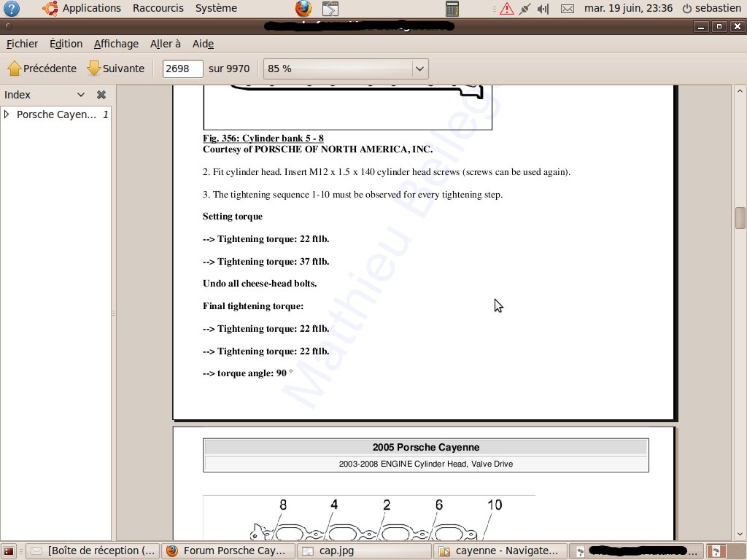This screenshot has height=560, width=747.
Task: Click the scrollbar down arrow
Action: click(740, 534)
